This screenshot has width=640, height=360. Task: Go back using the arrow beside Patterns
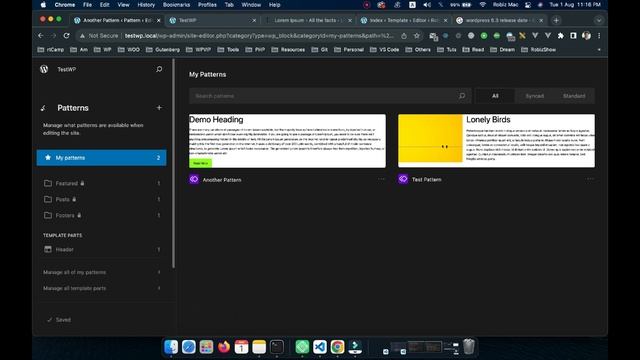[x=44, y=108]
